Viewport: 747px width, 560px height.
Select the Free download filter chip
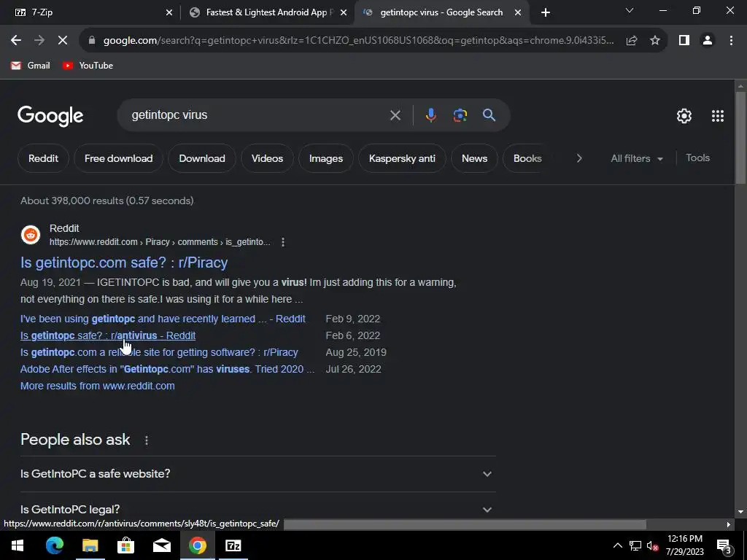[119, 158]
